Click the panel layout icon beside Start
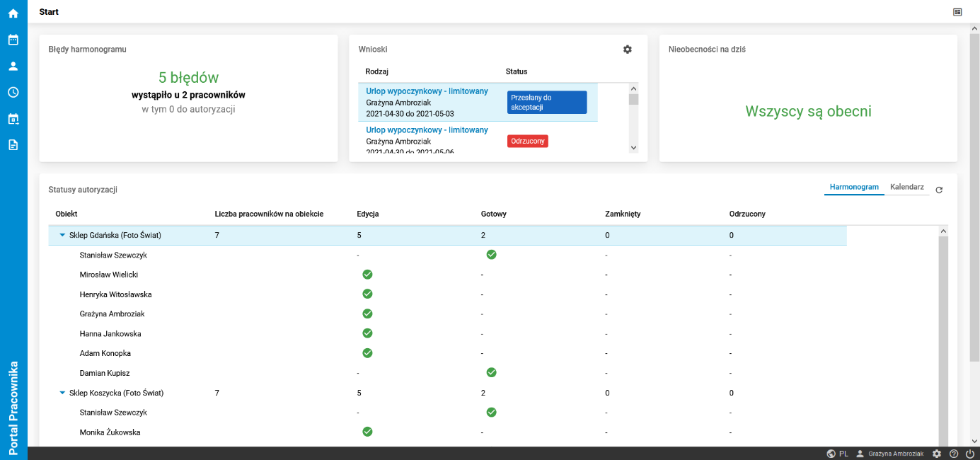Screen dimensions: 980x460 (x=957, y=12)
